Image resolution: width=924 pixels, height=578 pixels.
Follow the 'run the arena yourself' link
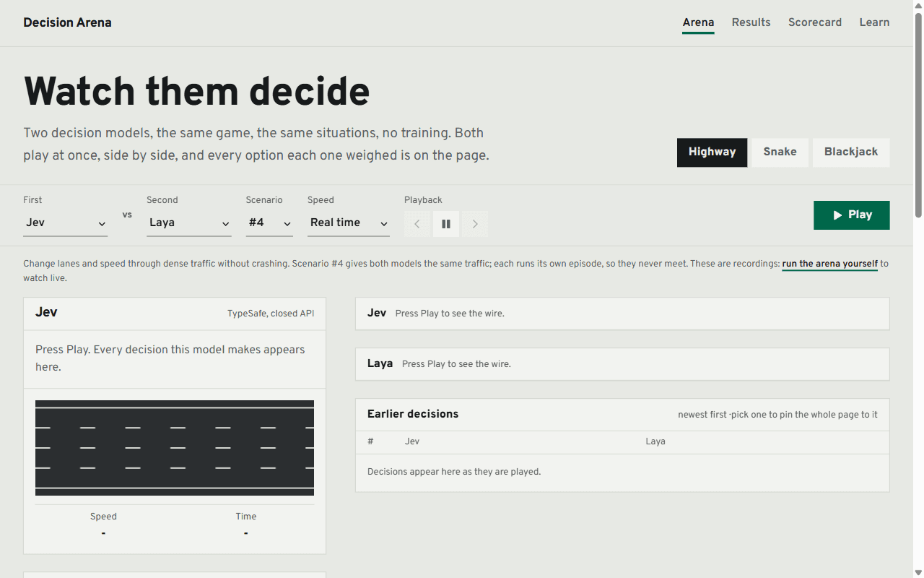(829, 264)
